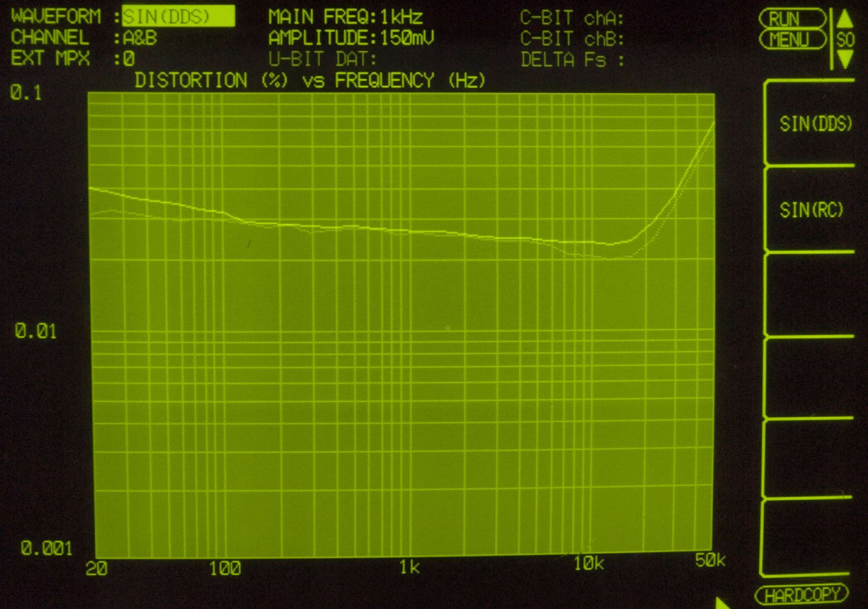This screenshot has height=609, width=868.
Task: Choose the SIN(RC) softkey waveform
Action: [x=811, y=210]
